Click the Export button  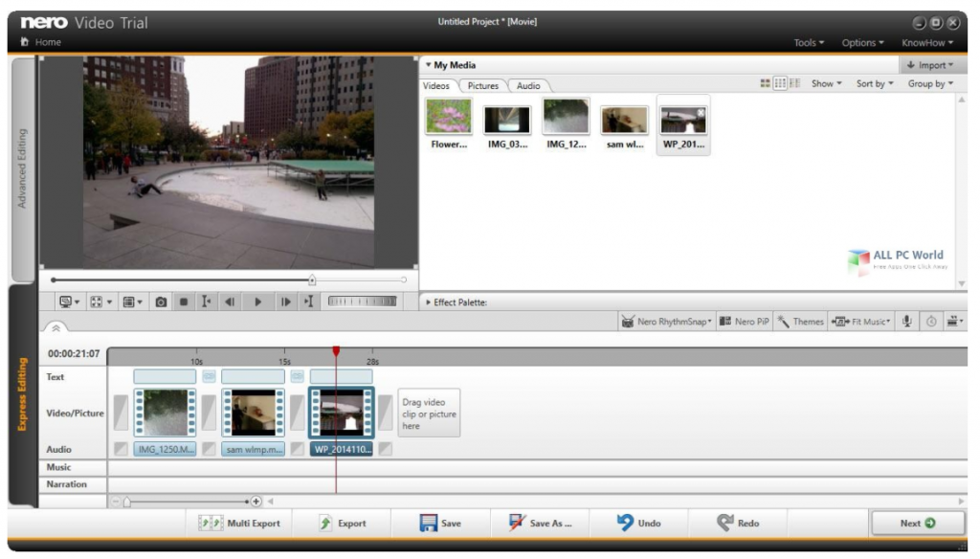(342, 524)
